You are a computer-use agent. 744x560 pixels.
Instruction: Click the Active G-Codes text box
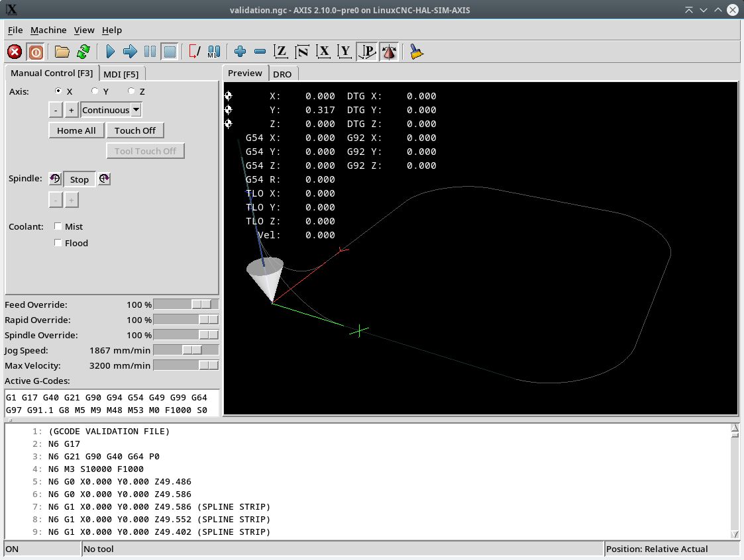[x=112, y=404]
